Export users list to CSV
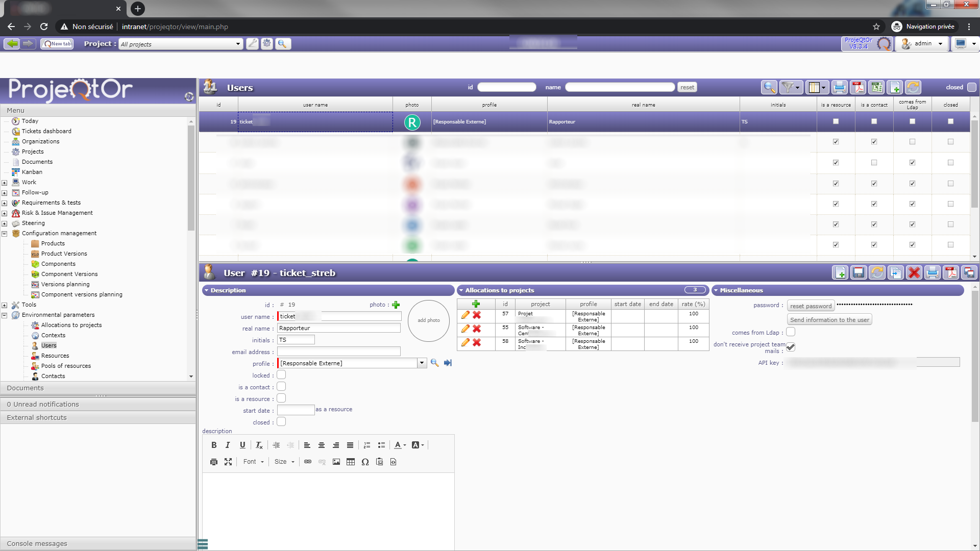This screenshot has width=980, height=551. click(877, 88)
